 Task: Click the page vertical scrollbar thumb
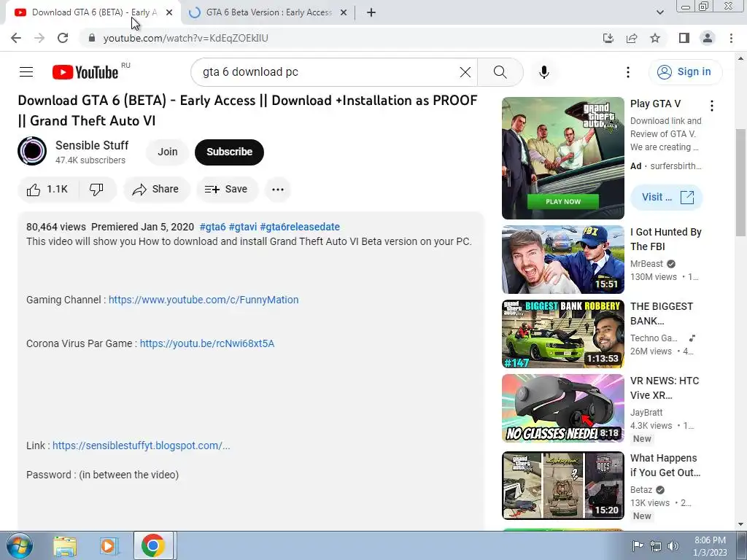741,182
